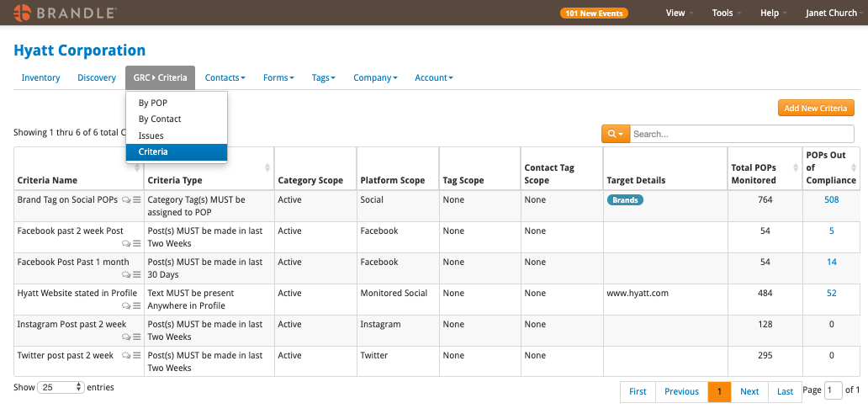Viewport: 868px width, 419px height.
Task: Open row menu for Brand Tag on Social POPs
Action: tap(137, 200)
